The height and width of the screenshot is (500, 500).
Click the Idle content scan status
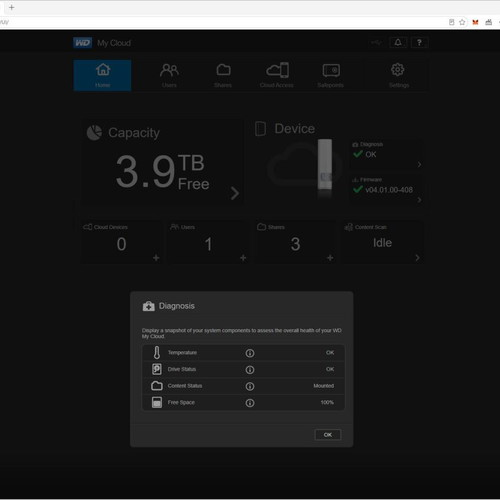[382, 243]
